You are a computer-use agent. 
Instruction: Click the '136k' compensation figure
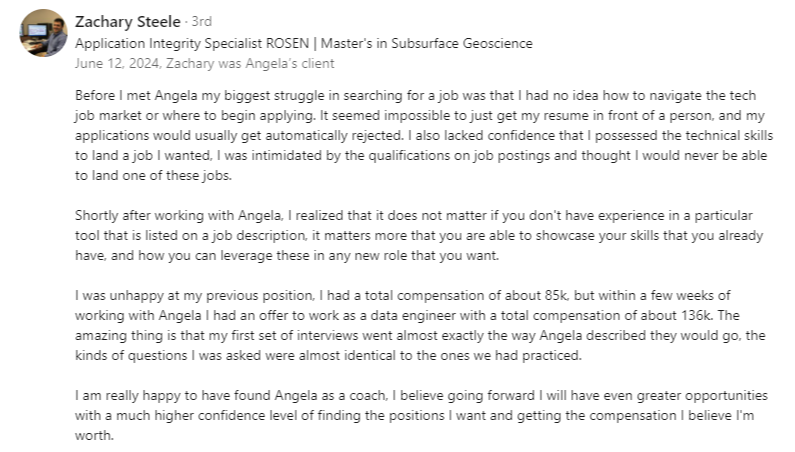(x=697, y=315)
